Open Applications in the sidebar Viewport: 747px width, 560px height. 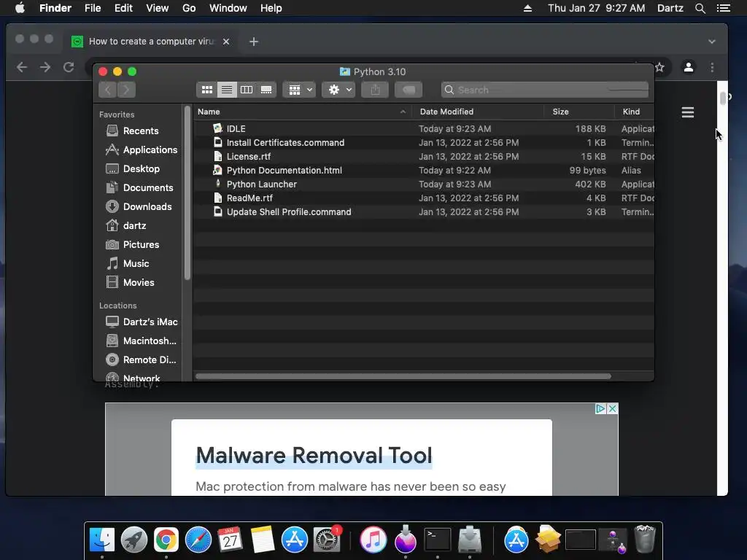[141, 149]
